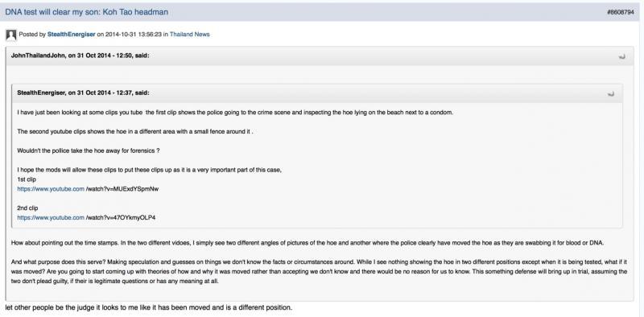Open thread title 'DNA test will clear my son'
Image resolution: width=644 pixels, height=317 pixels.
[x=87, y=12]
